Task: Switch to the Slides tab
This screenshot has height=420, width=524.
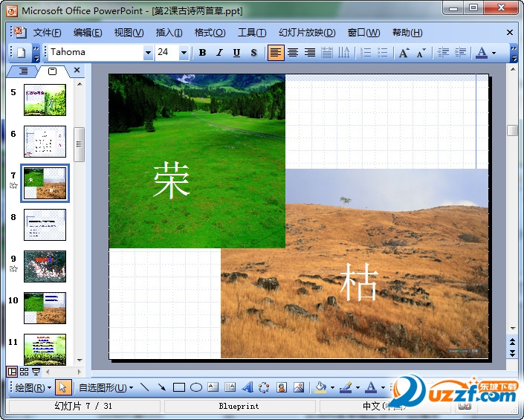Action: (x=53, y=71)
